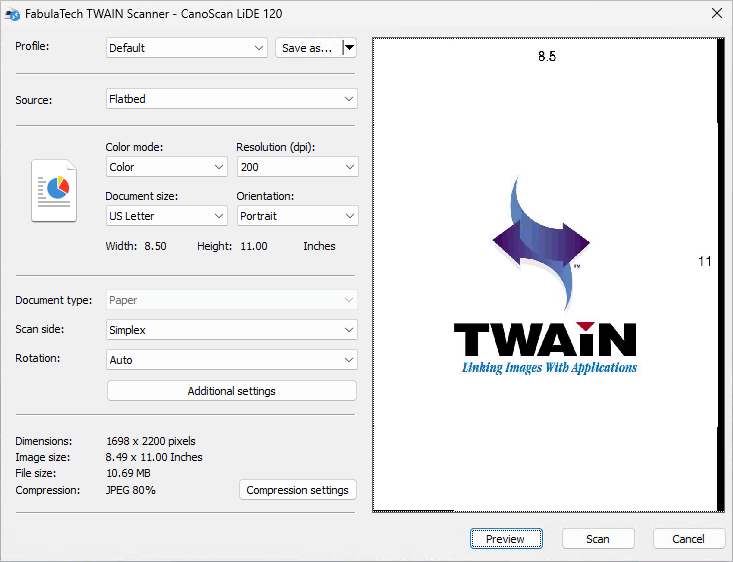Screen dimensions: 733x562
Task: Cancel the scanner dialog
Action: click(x=688, y=539)
